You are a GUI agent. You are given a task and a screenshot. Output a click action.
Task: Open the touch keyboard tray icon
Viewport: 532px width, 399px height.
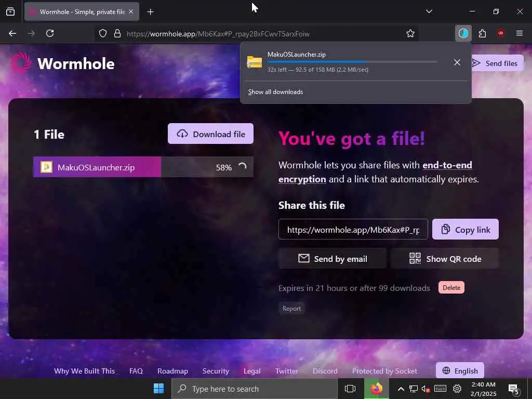coord(440,389)
